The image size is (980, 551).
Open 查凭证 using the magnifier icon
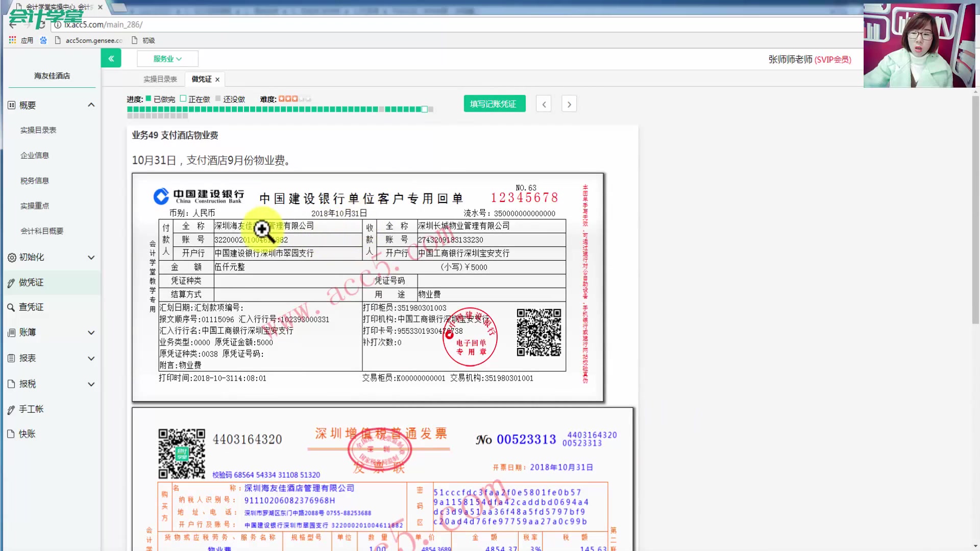[11, 307]
